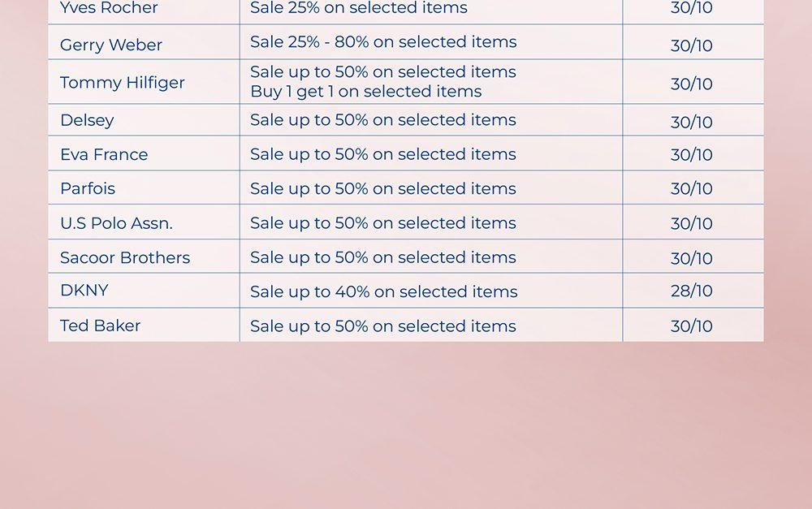Open the Ted Baker brand entry

[x=100, y=326]
